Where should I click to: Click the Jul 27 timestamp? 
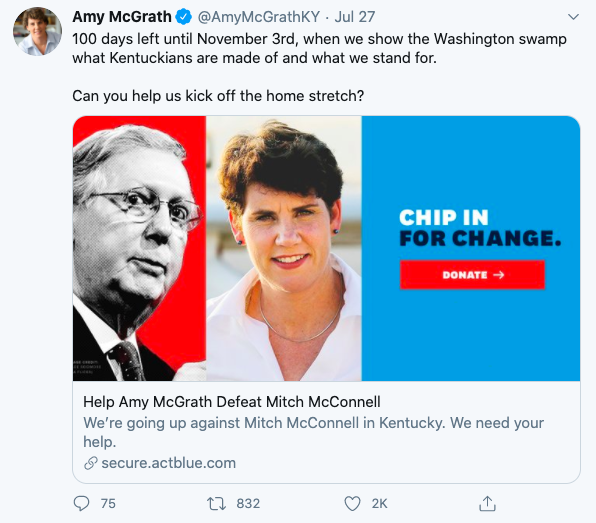pos(355,17)
